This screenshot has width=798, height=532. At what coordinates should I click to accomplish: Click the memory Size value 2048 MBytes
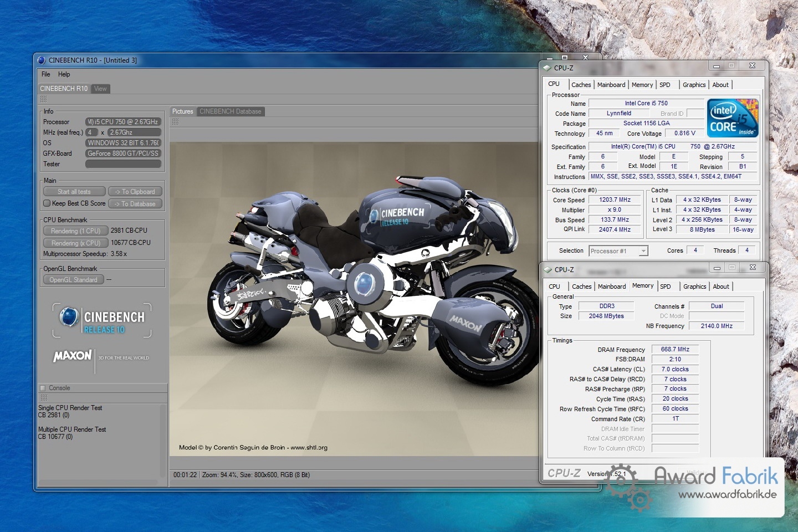coord(606,316)
